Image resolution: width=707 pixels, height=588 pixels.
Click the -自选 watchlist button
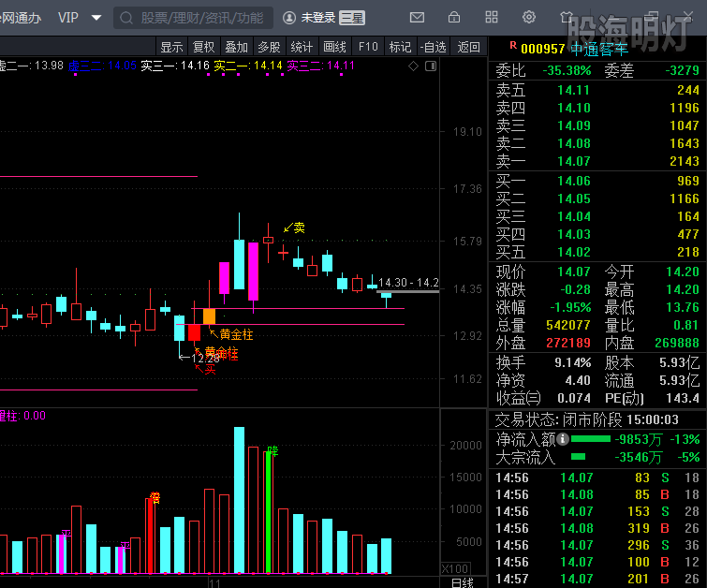coord(433,47)
